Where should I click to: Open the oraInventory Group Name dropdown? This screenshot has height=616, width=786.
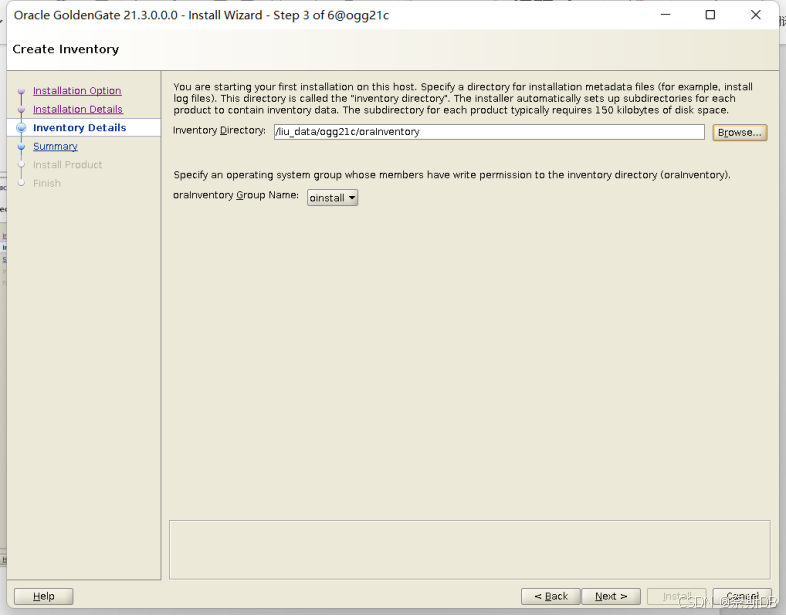[332, 198]
